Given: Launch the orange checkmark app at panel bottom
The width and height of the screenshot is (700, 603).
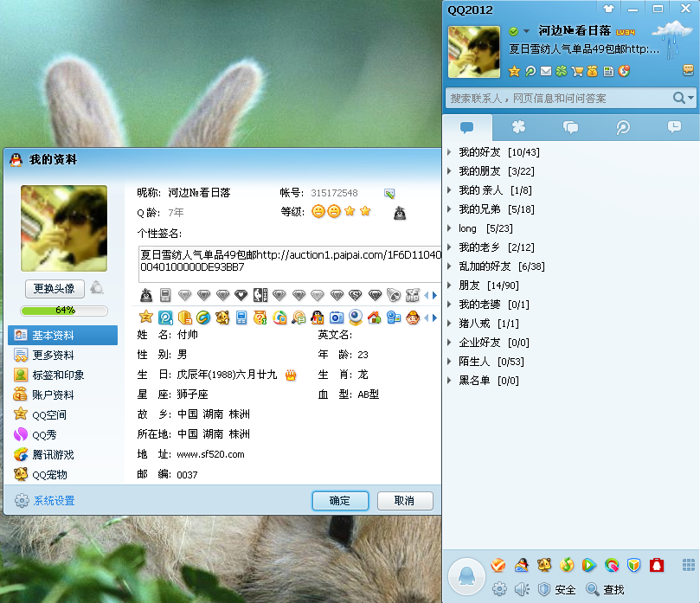Looking at the screenshot, I should point(498,565).
